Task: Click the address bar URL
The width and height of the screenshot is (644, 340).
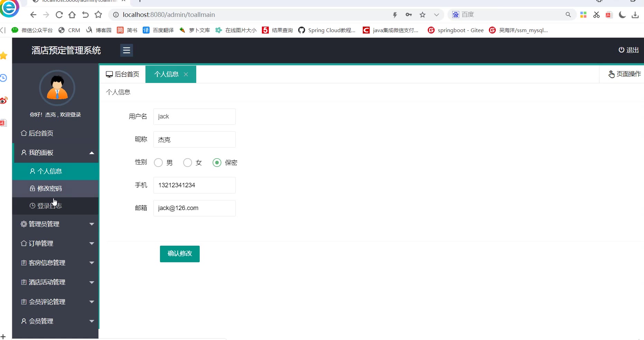Action: (169, 15)
